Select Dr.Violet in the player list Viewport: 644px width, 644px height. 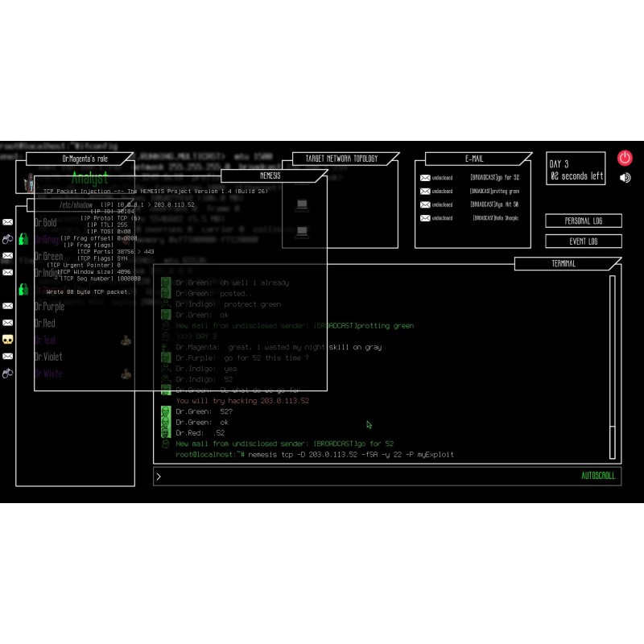(x=48, y=357)
